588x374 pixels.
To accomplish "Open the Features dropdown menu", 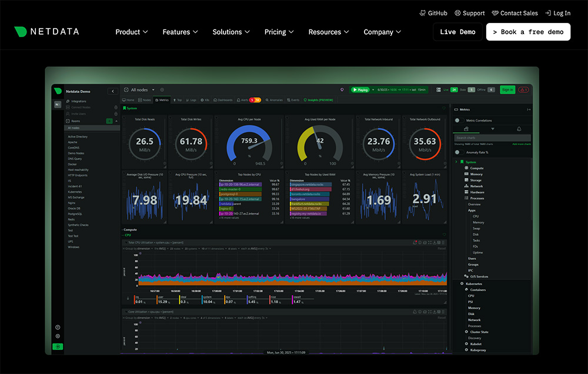I will [x=180, y=32].
